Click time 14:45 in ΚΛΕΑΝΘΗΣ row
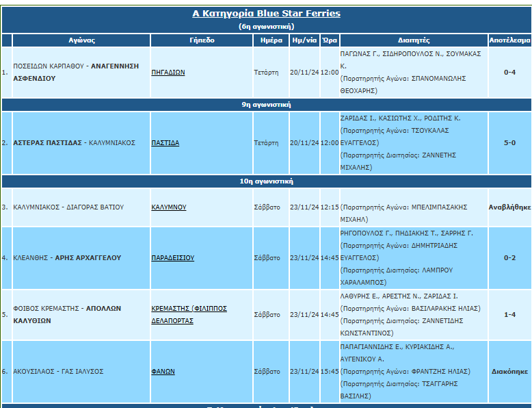Image resolution: width=532 pixels, height=408 pixels. coord(330,258)
